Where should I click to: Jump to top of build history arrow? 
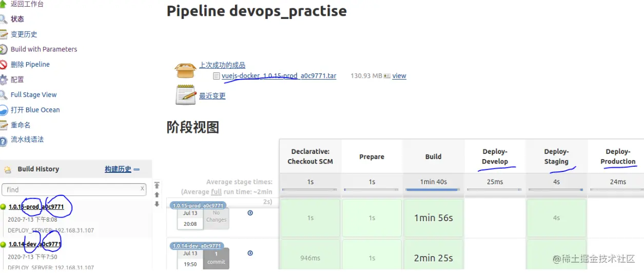[x=157, y=185]
